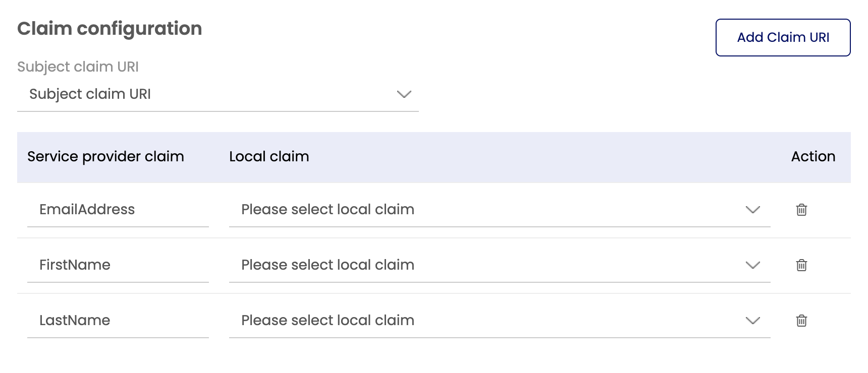Delete the LastName claim using trash icon
This screenshot has height=373, width=868.
[x=801, y=321]
